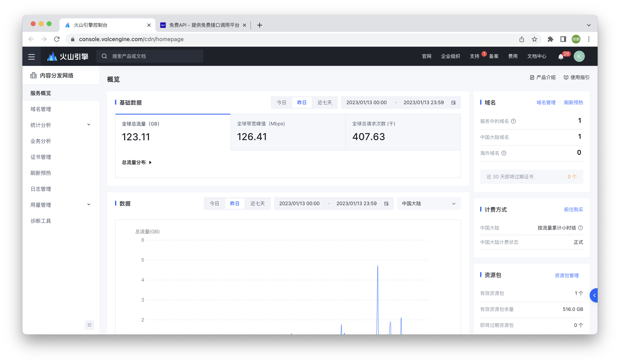Open 诊断工具 in sidebar
Image resolution: width=620 pixels, height=364 pixels.
[61, 221]
